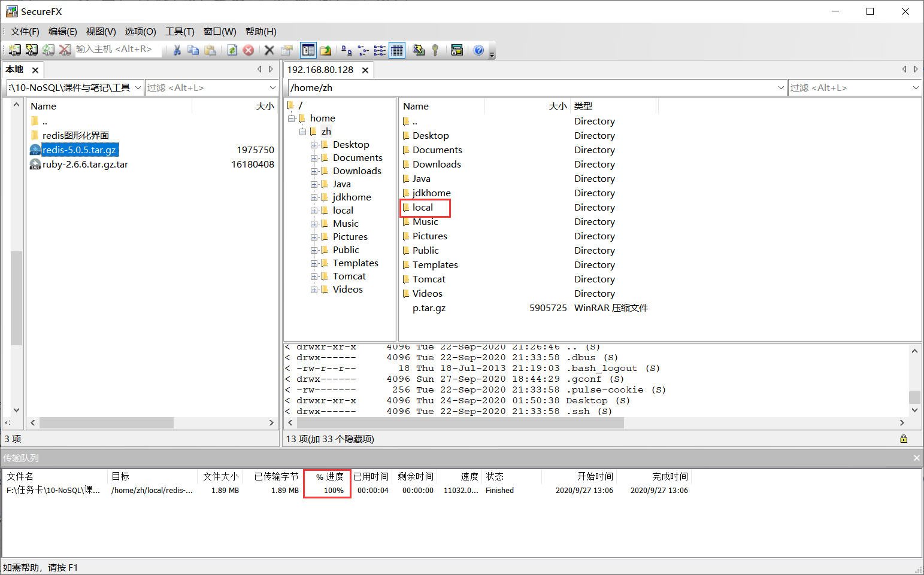Click the Quick Connect lightning icon
This screenshot has height=575, width=924.
tap(32, 50)
